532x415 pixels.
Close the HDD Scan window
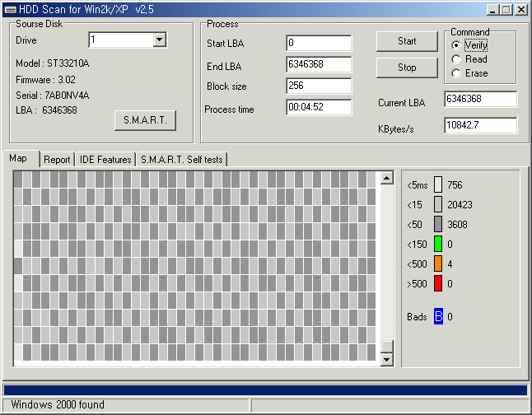click(520, 10)
